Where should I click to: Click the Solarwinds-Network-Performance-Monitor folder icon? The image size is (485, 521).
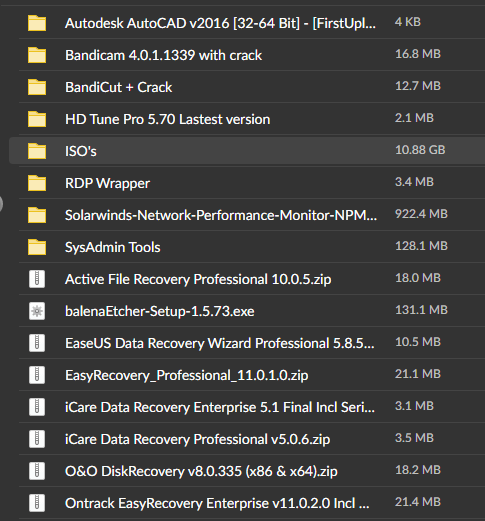click(37, 215)
